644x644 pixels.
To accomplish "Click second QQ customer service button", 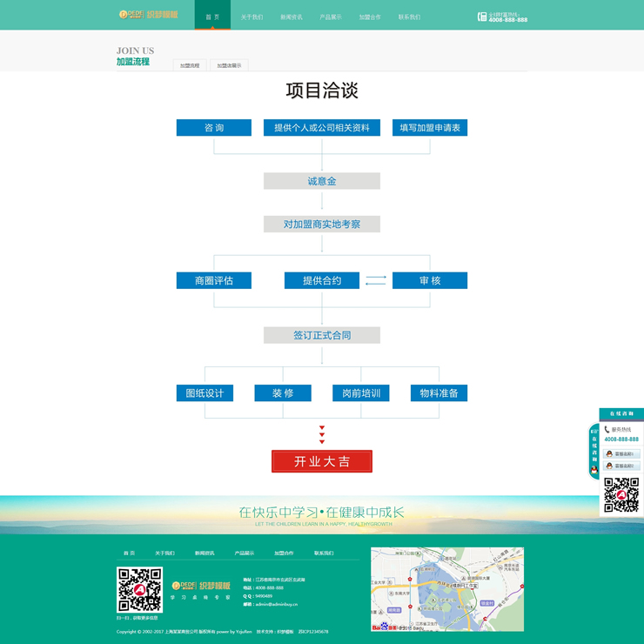I will (621, 466).
